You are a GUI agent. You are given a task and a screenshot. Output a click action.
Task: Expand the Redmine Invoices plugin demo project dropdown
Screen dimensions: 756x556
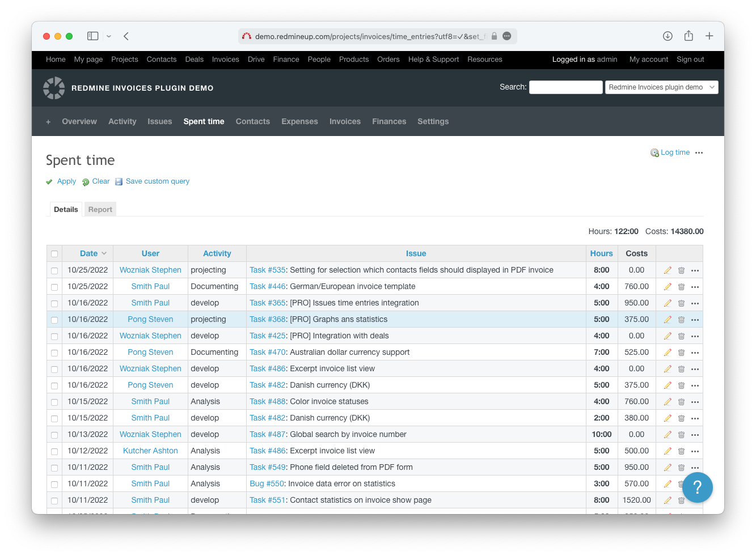pyautogui.click(x=661, y=87)
